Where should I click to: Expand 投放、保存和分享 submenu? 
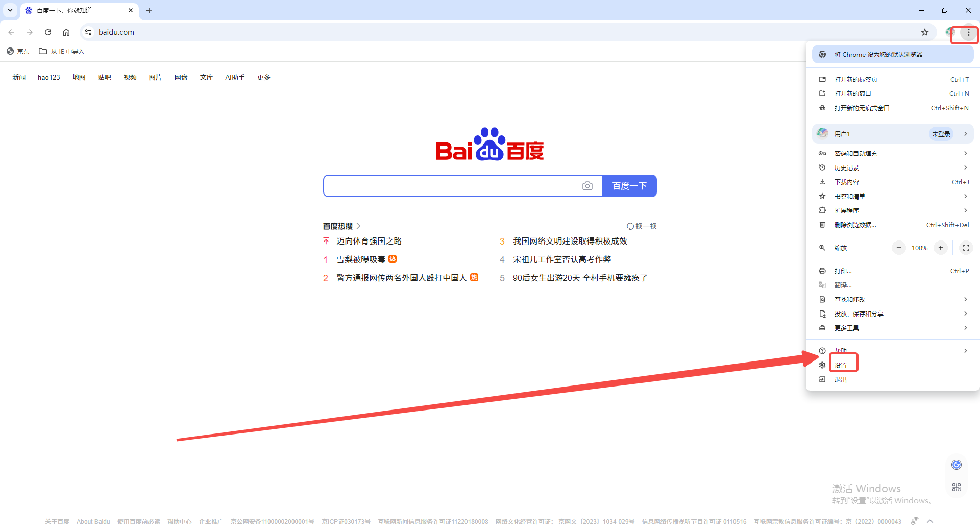pyautogui.click(x=893, y=313)
